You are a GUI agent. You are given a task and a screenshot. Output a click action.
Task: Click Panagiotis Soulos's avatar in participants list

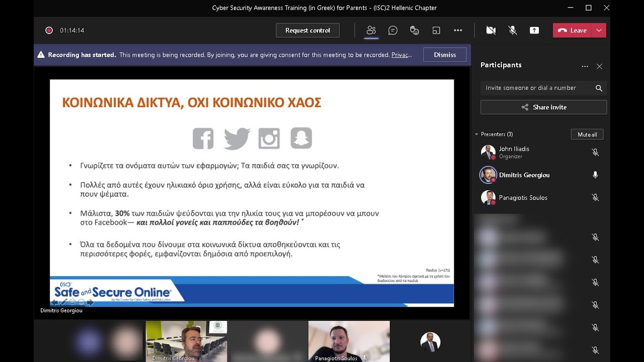tap(488, 198)
